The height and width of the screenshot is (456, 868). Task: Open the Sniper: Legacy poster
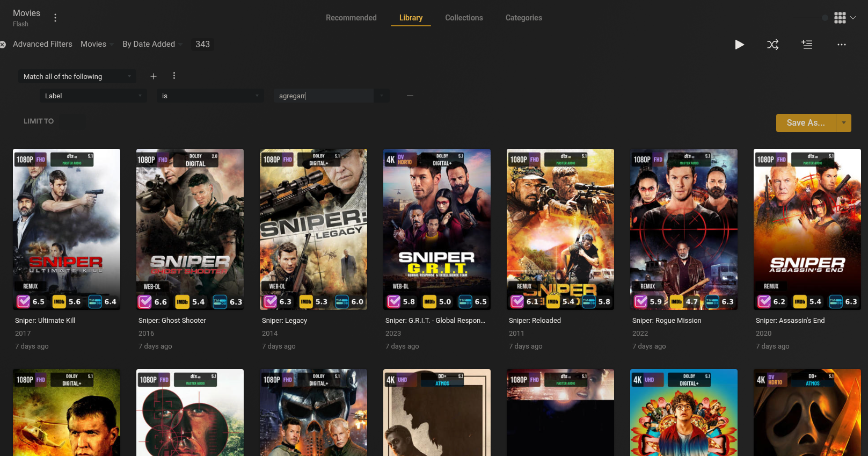313,229
